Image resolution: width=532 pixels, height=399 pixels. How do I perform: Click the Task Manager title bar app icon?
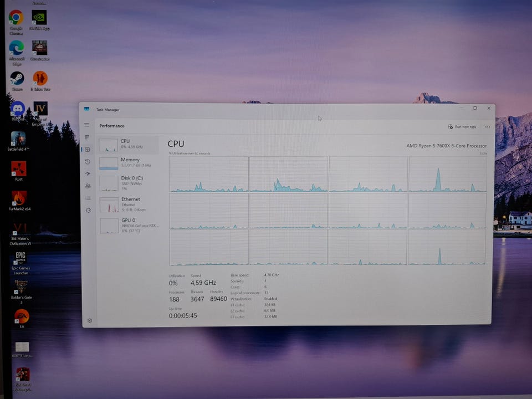[86, 109]
